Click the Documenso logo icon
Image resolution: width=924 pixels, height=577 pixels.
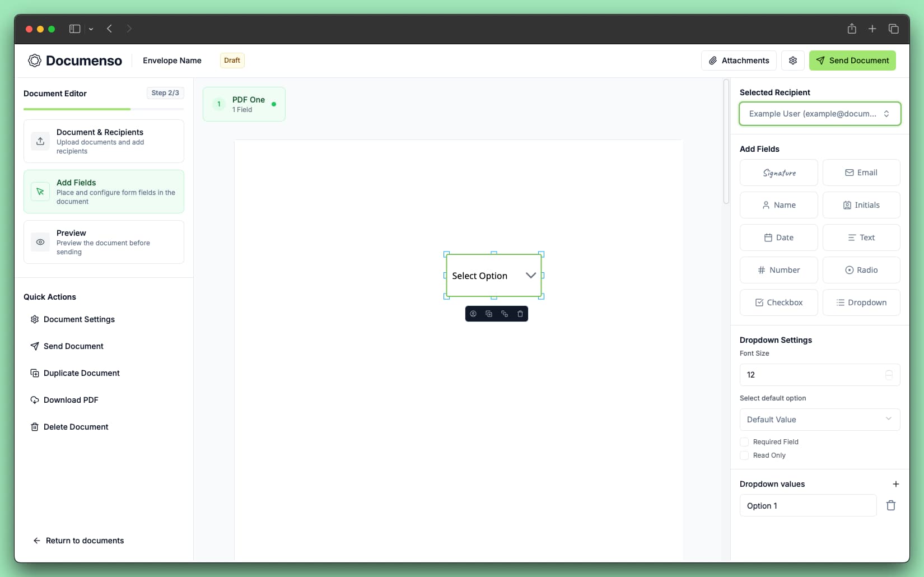tap(35, 60)
